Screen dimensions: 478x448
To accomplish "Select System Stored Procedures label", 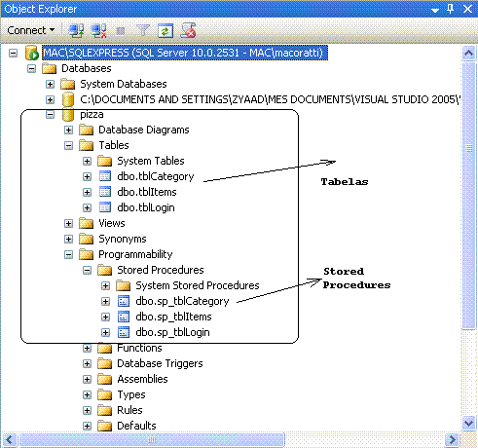I will 198,285.
